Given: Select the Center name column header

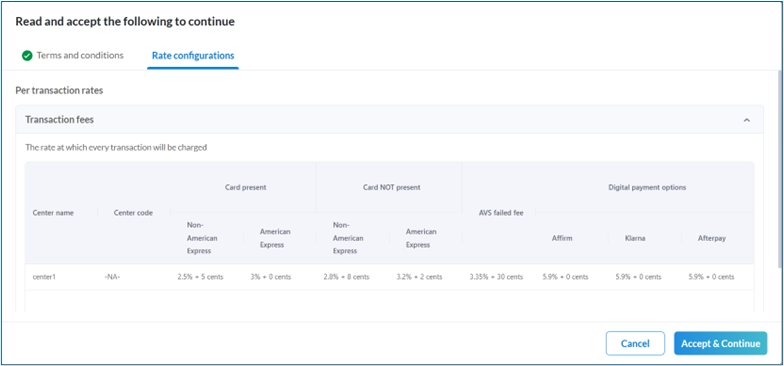Looking at the screenshot, I should [x=53, y=212].
